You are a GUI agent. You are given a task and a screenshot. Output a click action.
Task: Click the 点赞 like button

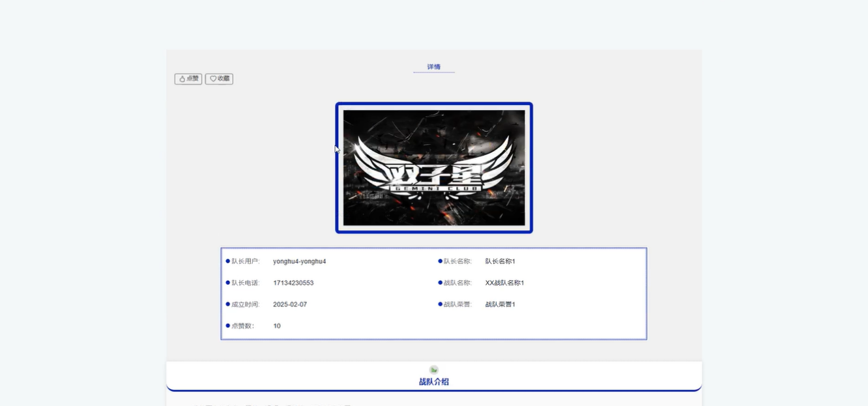coord(188,79)
